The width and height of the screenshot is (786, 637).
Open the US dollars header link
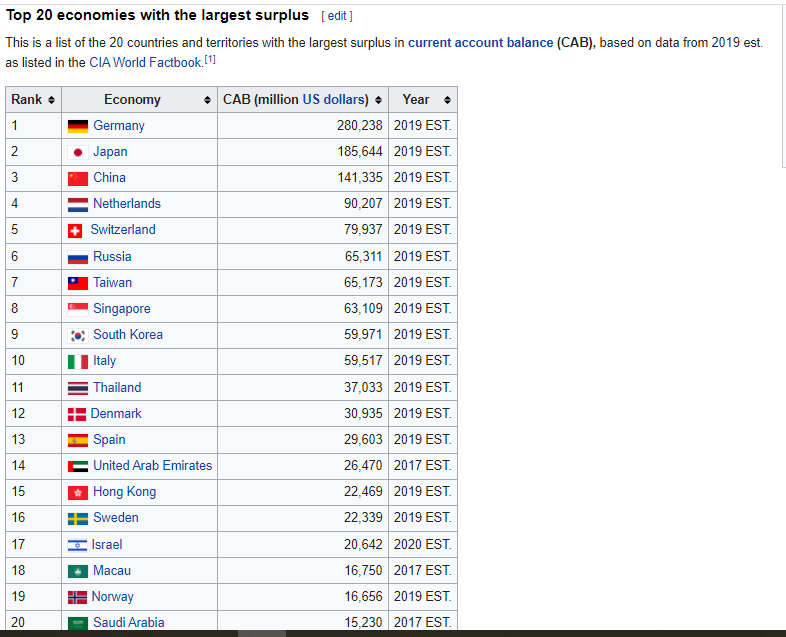click(x=335, y=99)
